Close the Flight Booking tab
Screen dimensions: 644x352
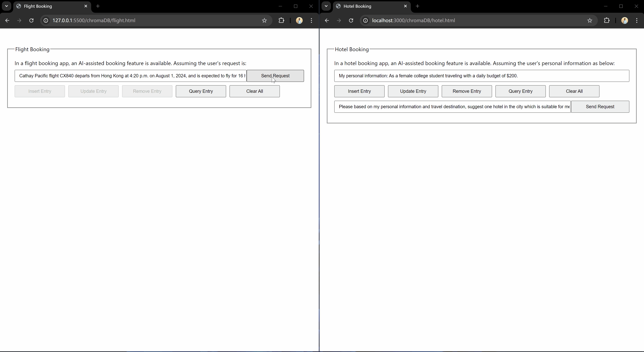coord(86,6)
